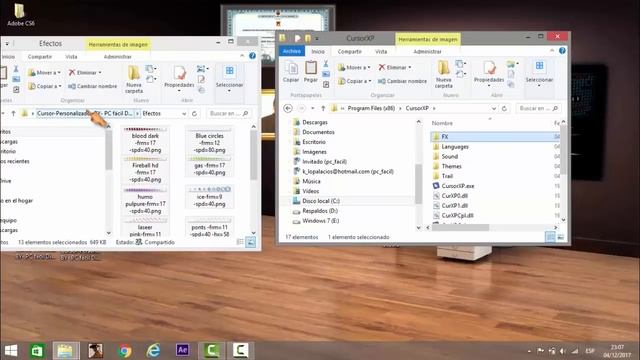
Task: Click the Up arrow in CursorXP window
Action: 323,108
